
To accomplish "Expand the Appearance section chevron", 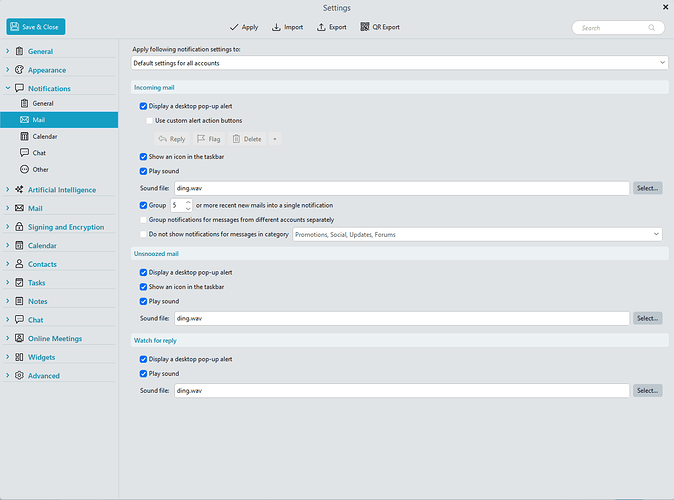I will click(8, 70).
